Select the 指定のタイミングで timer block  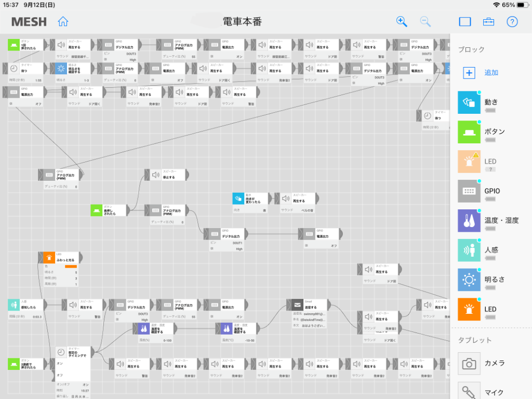(73, 352)
